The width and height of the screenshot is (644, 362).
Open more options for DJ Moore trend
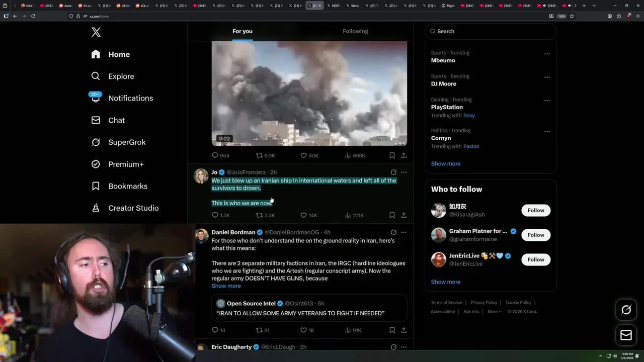click(547, 77)
